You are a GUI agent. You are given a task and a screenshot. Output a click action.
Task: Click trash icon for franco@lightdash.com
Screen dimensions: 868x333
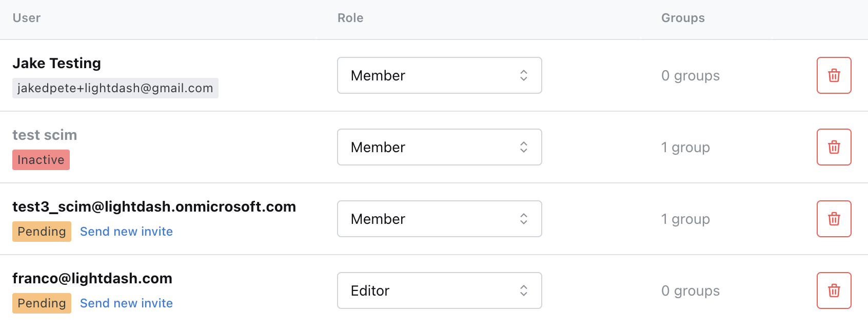click(834, 290)
